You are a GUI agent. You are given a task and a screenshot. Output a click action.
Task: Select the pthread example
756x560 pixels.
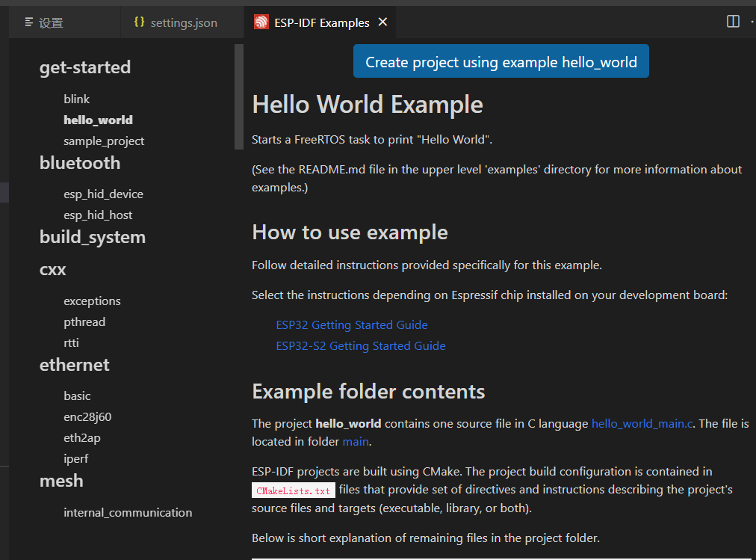click(84, 321)
